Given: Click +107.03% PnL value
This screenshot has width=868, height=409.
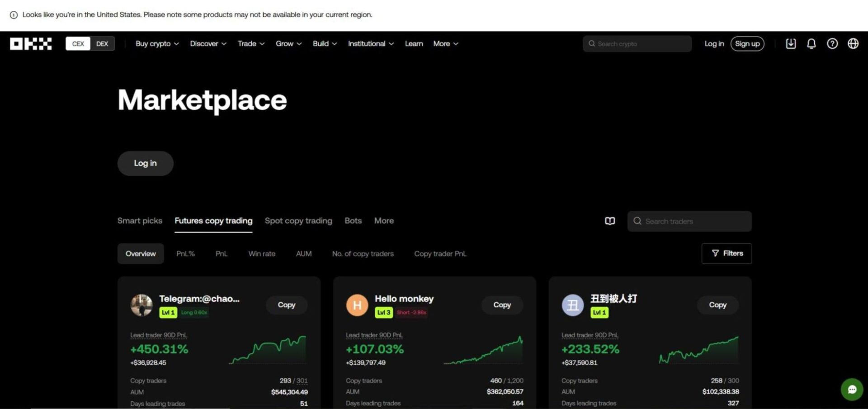Looking at the screenshot, I should [x=375, y=349].
